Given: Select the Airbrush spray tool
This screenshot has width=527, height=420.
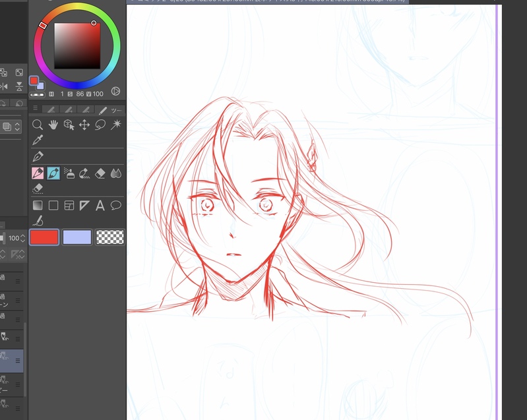Looking at the screenshot, I should click(x=69, y=173).
